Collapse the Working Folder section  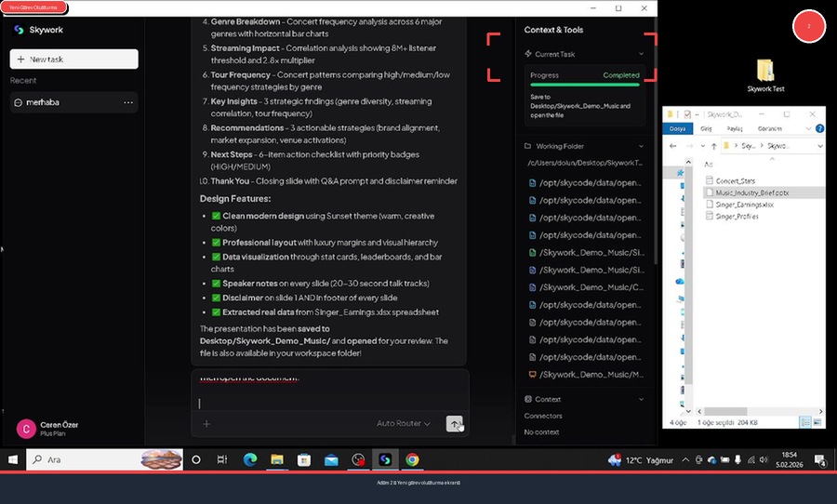(x=641, y=146)
